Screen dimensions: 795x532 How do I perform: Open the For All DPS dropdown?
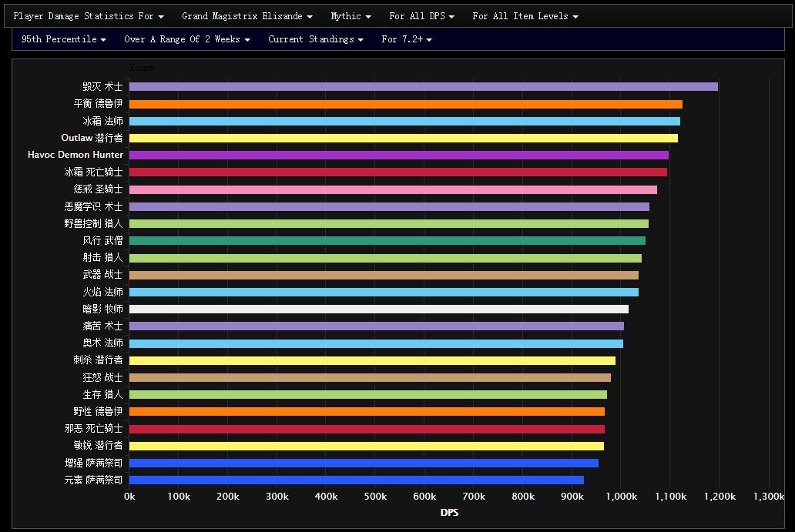[x=421, y=16]
